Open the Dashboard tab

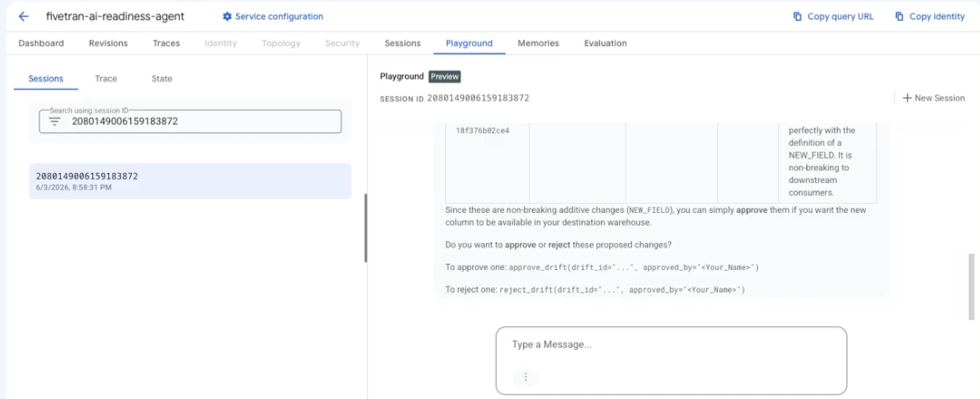click(x=41, y=43)
